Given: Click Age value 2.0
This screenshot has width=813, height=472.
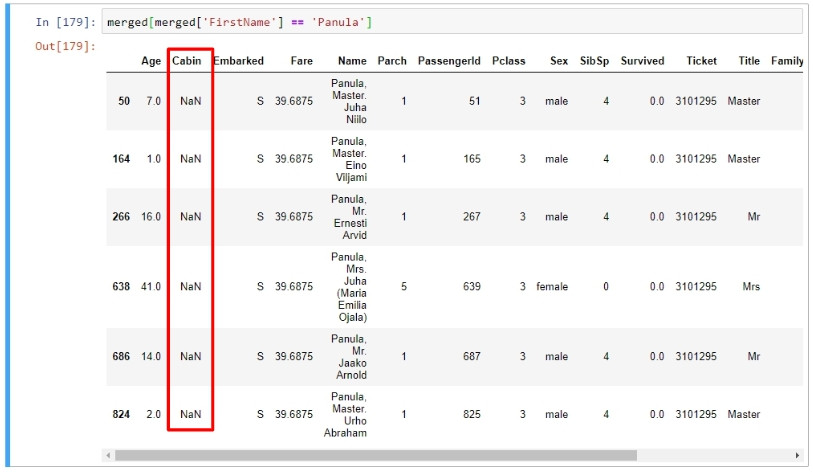Looking at the screenshot, I should coord(153,414).
